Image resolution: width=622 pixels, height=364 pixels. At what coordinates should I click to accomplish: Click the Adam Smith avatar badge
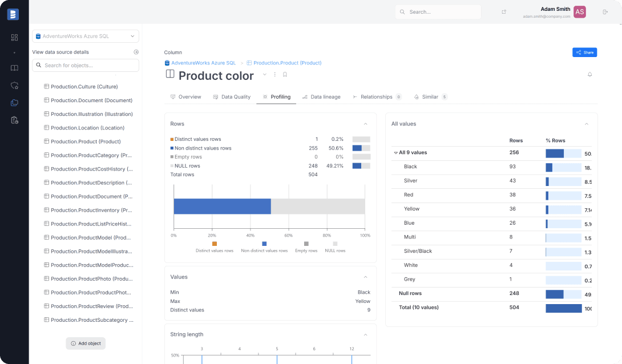pos(579,11)
